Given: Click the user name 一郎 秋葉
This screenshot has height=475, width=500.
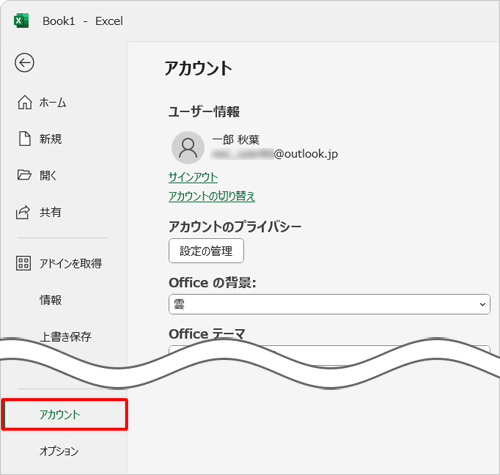Looking at the screenshot, I should tap(236, 140).
